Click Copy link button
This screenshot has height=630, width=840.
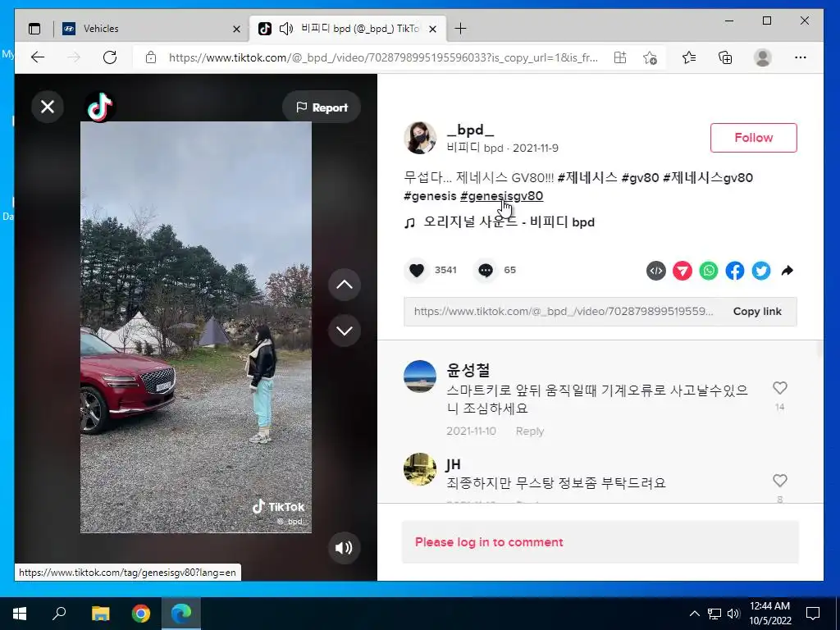[x=757, y=311]
